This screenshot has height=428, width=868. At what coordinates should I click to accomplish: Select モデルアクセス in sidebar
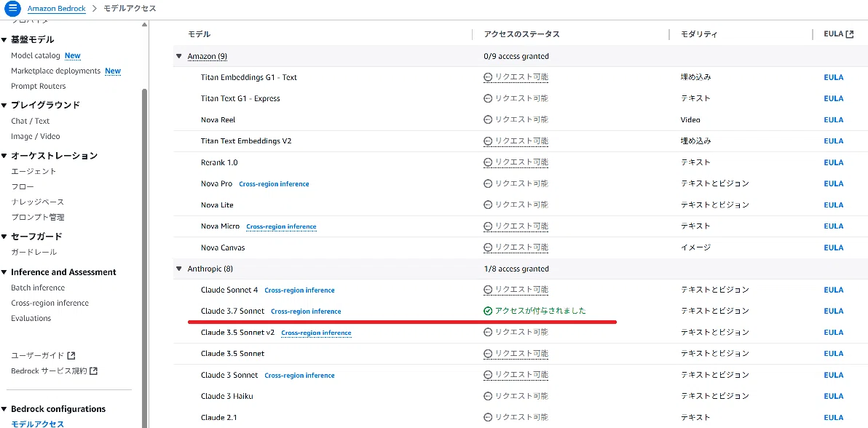(x=38, y=424)
